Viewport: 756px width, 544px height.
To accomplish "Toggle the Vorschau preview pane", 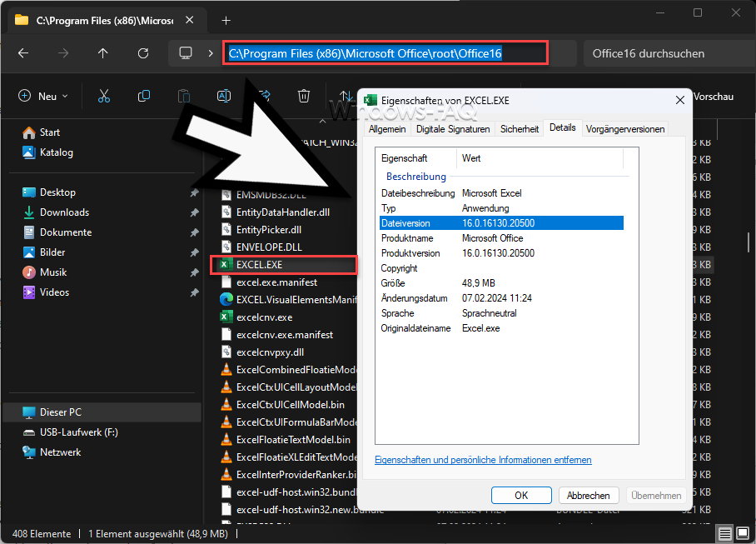I will [714, 97].
